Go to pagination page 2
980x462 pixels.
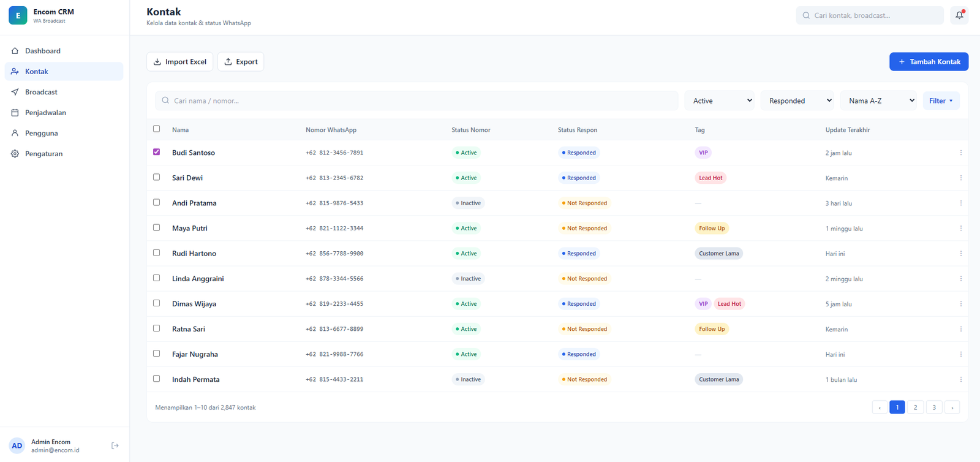pyautogui.click(x=915, y=407)
